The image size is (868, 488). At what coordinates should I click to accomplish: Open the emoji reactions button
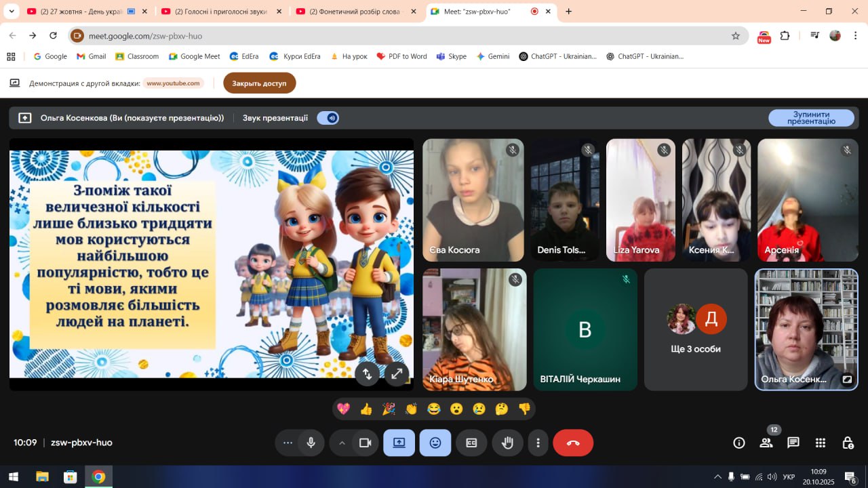point(435,443)
